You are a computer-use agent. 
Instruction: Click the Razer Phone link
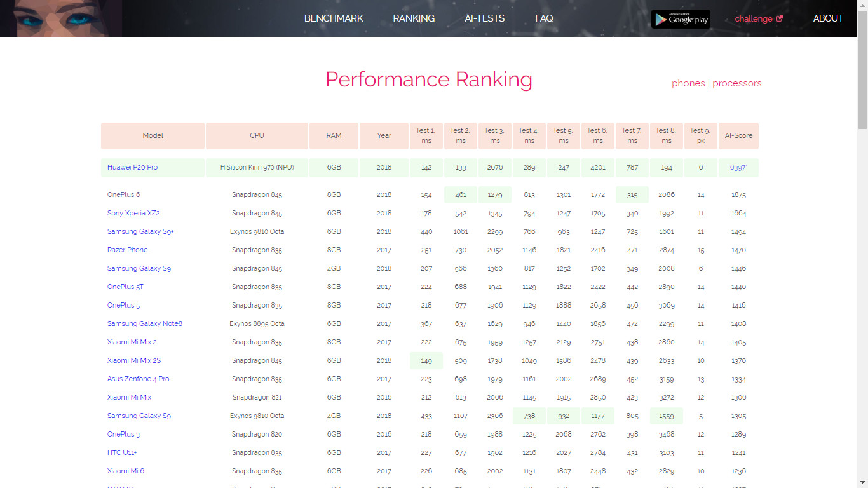pyautogui.click(x=127, y=250)
